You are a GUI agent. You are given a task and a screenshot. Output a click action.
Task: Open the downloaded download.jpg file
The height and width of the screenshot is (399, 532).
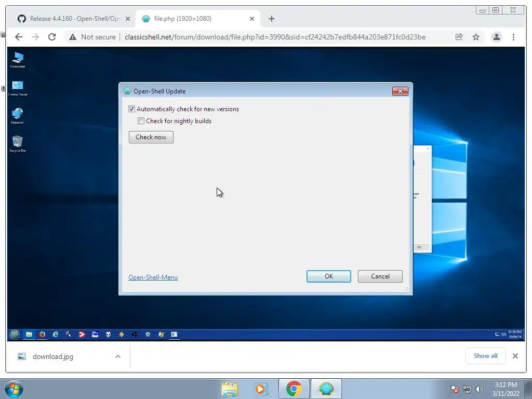click(53, 356)
